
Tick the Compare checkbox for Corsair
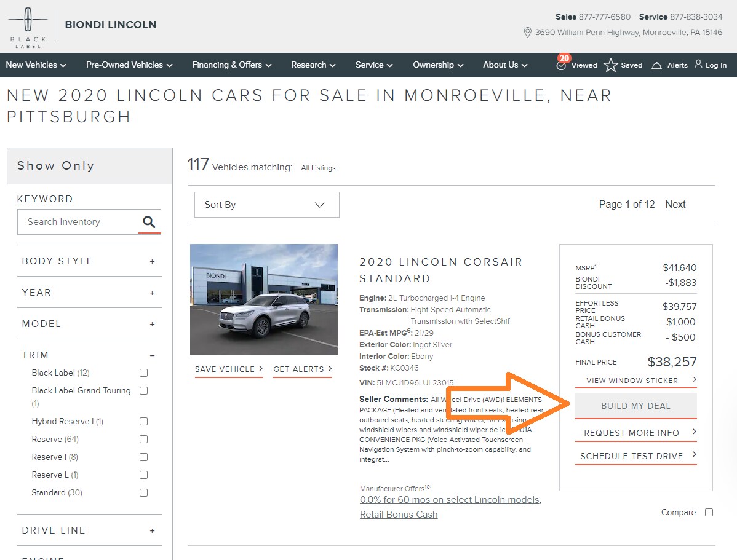709,513
